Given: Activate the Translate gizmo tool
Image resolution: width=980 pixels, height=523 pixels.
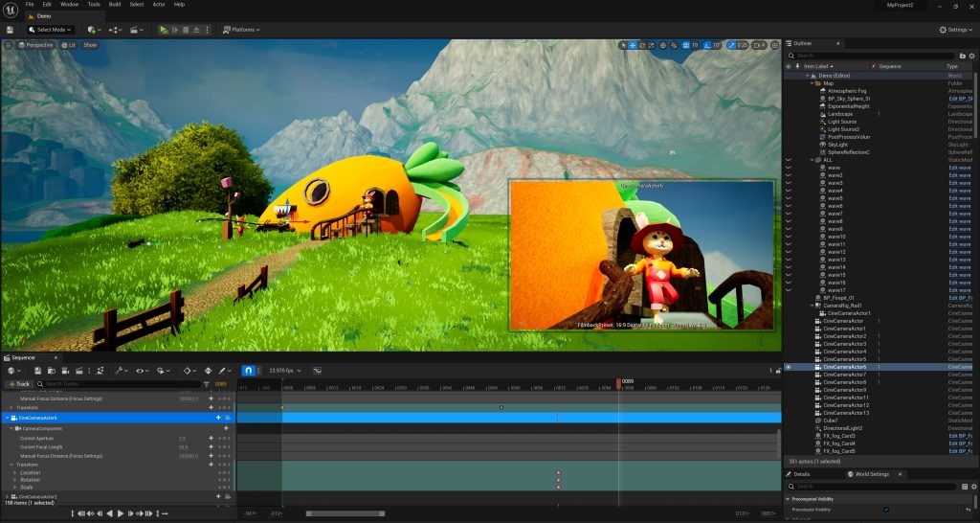Looking at the screenshot, I should (x=633, y=45).
